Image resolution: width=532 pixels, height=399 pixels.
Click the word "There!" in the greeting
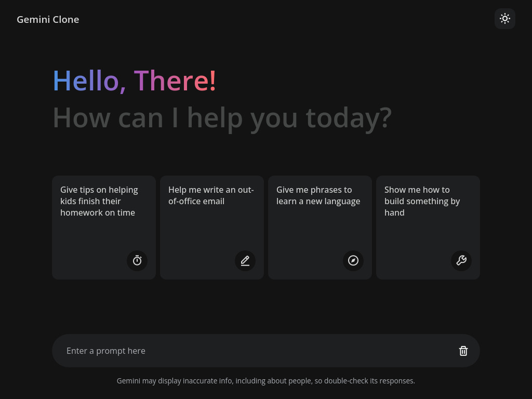point(175,81)
